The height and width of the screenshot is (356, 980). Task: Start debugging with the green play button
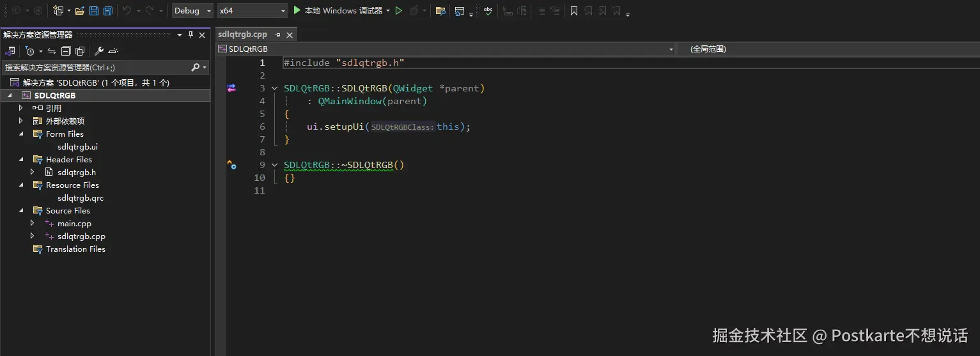[x=297, y=10]
